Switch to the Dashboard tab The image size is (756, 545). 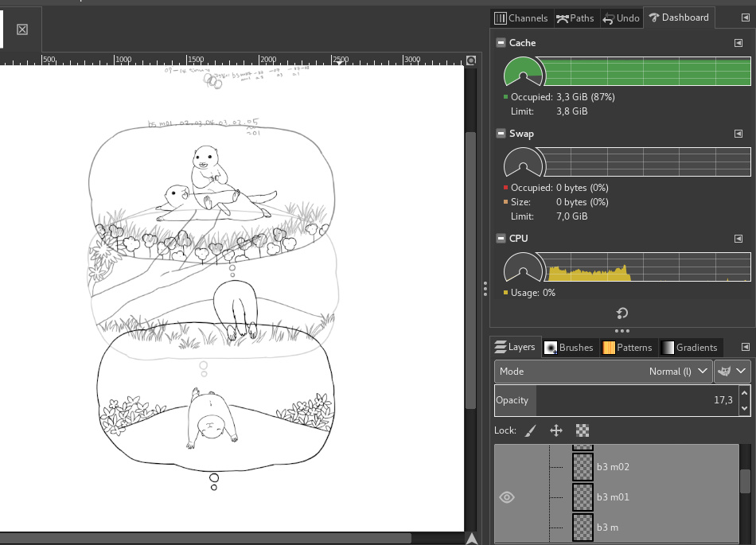pyautogui.click(x=679, y=18)
